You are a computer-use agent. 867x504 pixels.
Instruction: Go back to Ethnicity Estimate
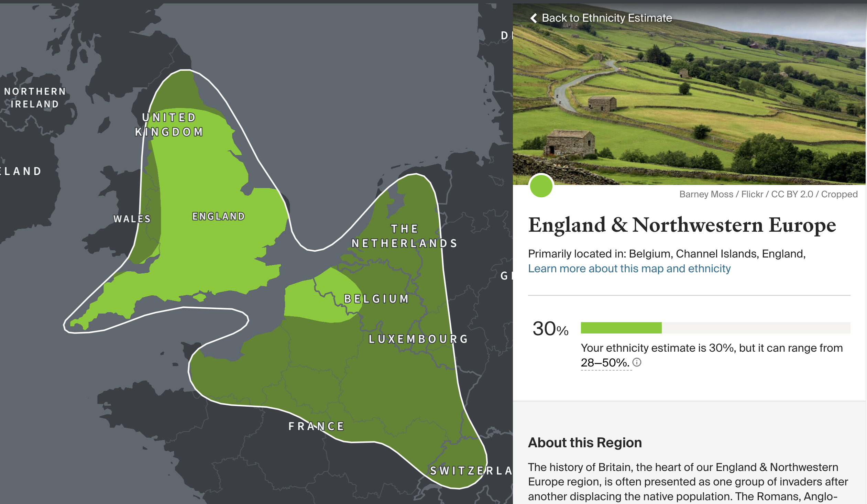606,18
